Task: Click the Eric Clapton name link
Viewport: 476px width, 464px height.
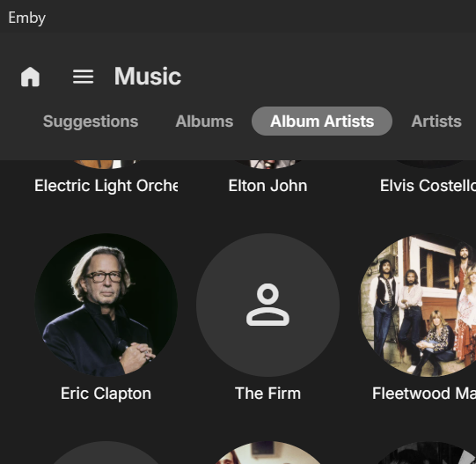Action: click(106, 394)
